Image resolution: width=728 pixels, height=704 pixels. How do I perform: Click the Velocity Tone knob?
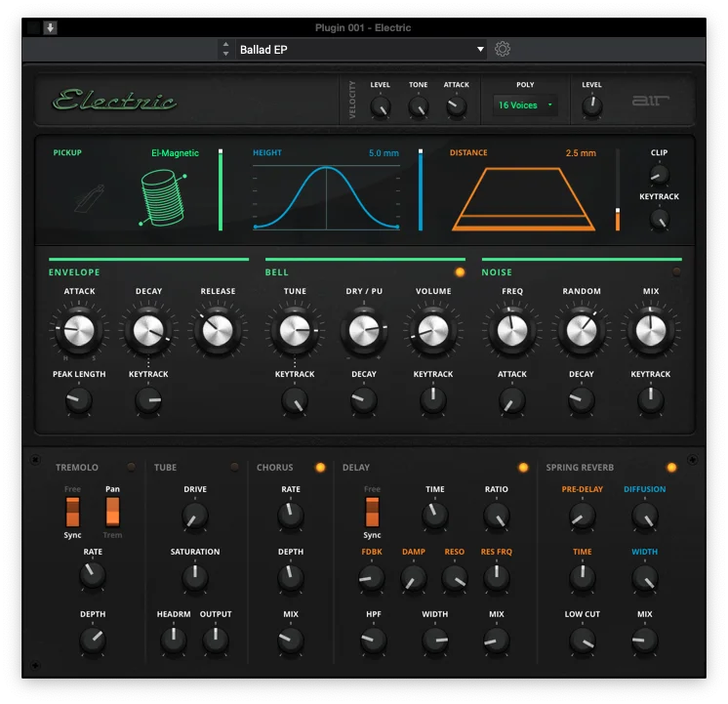[x=419, y=106]
